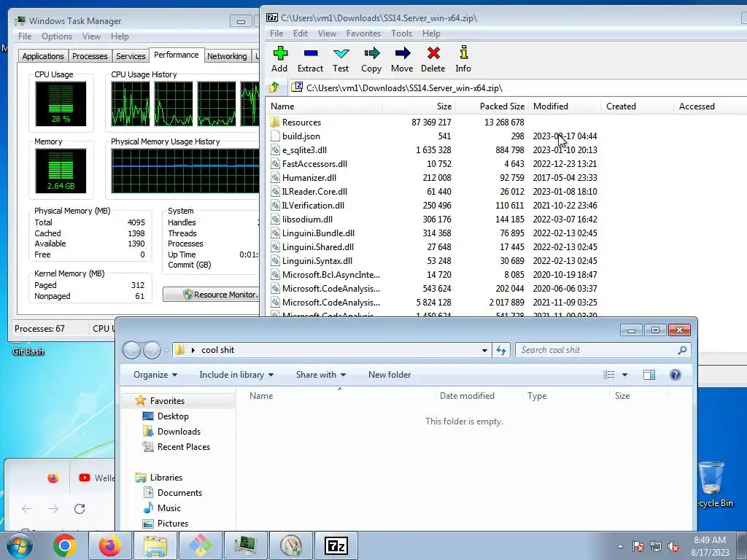Click Explorer refresh arrows button
747x560 pixels.
(501, 350)
